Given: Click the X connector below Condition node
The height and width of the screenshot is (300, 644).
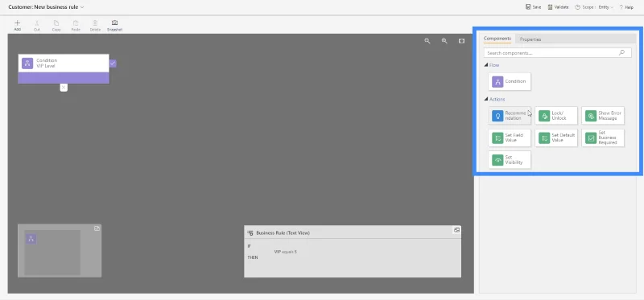Looking at the screenshot, I should [64, 88].
